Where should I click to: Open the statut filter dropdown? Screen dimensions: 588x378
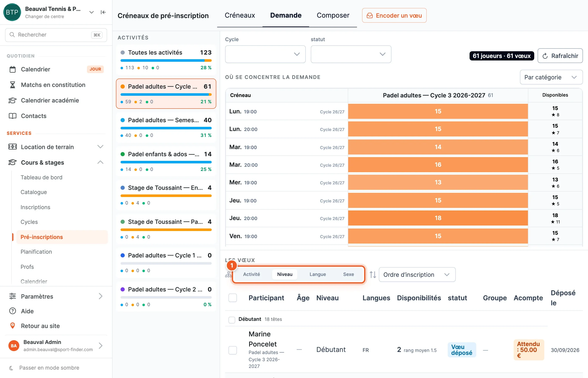point(351,54)
